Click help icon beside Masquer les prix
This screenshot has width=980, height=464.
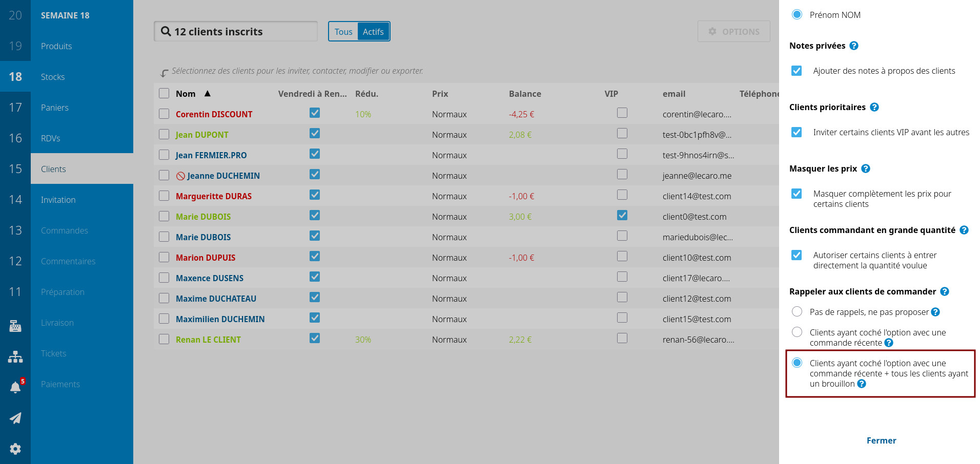[866, 168]
